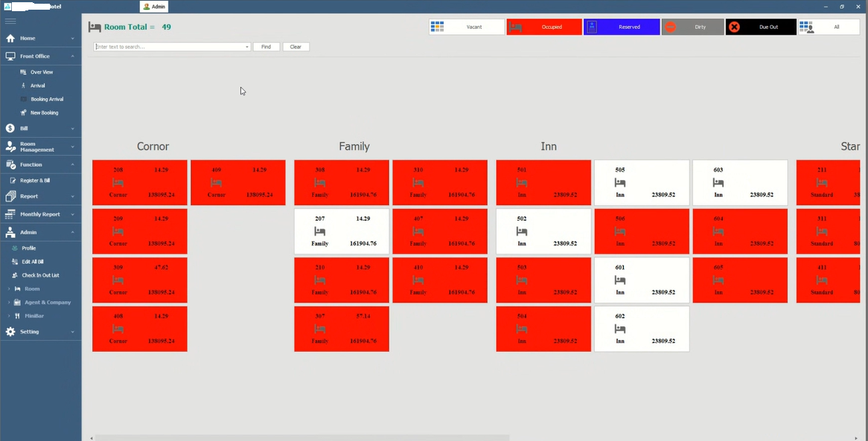Expand the Bill section chevron
Image resolution: width=868 pixels, height=441 pixels.
point(72,129)
